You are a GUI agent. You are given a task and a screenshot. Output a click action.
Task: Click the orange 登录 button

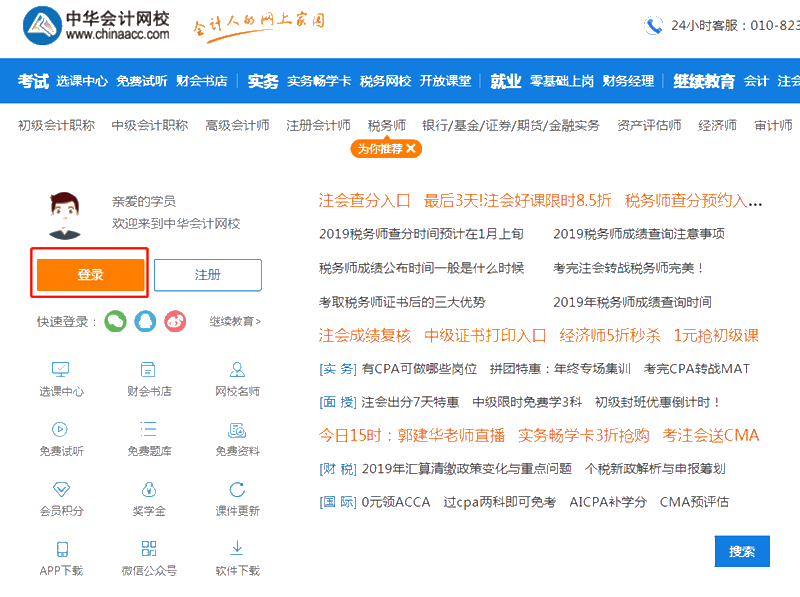pyautogui.click(x=89, y=274)
